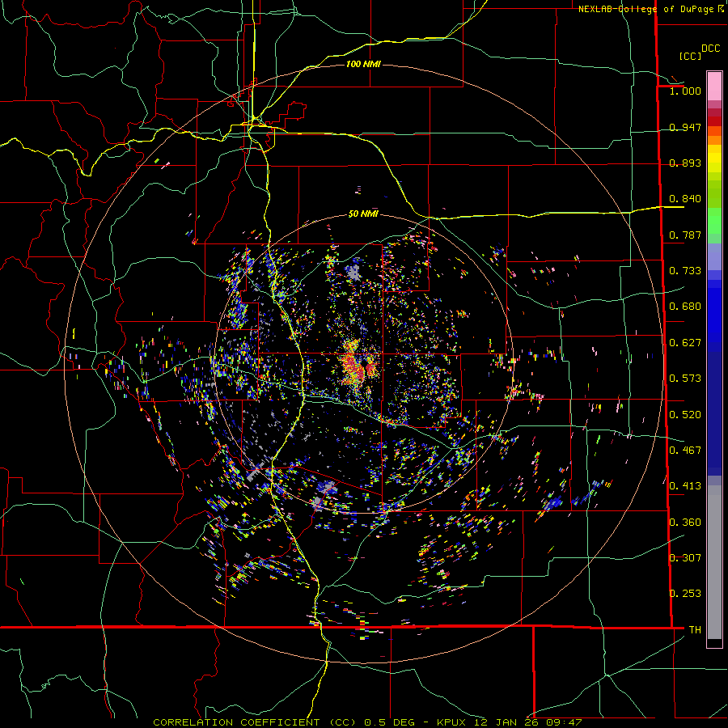This screenshot has height=728, width=728.
Task: Click the TH threshold label
Action: click(x=695, y=630)
